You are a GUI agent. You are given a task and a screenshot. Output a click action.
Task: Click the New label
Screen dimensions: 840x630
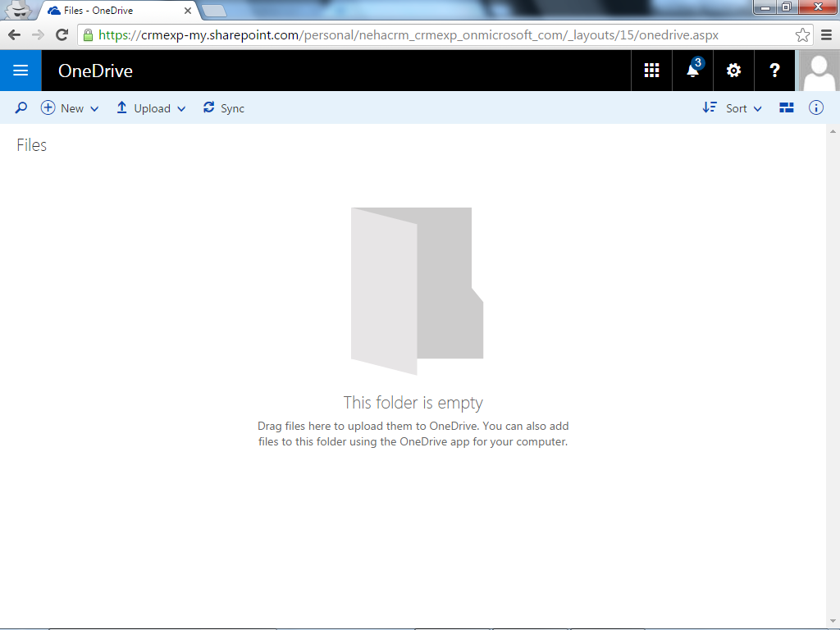coord(72,109)
